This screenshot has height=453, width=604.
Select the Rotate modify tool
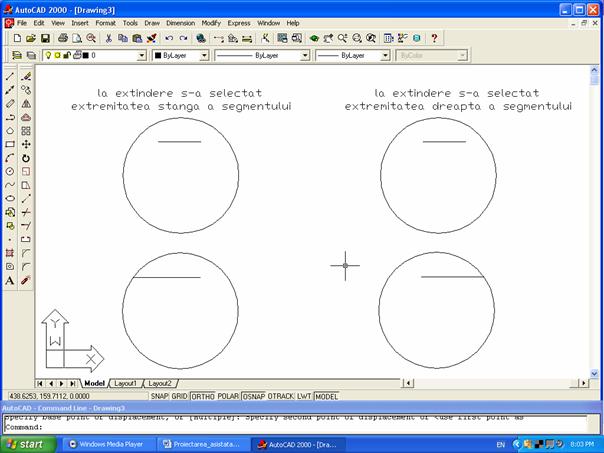26,157
